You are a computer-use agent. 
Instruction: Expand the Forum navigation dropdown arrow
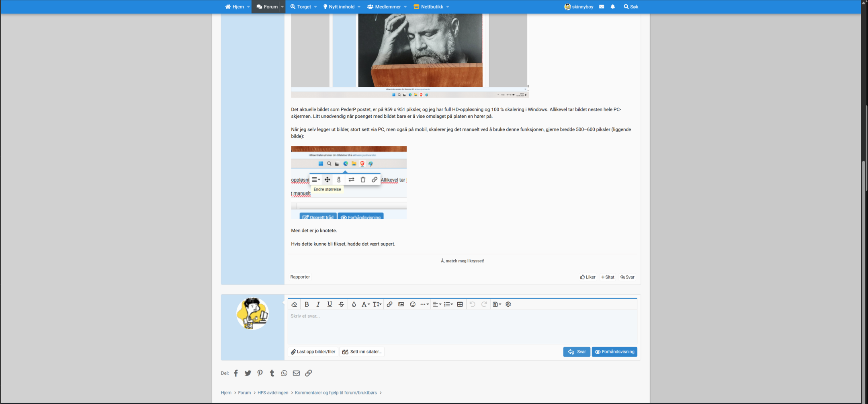tap(282, 7)
